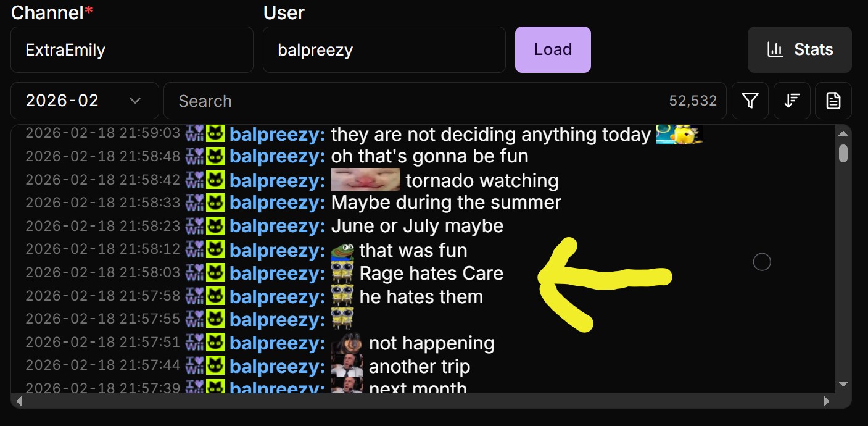Screen dimensions: 868x426
Task: Click the face emote before 'tornado watching'
Action: tap(365, 180)
